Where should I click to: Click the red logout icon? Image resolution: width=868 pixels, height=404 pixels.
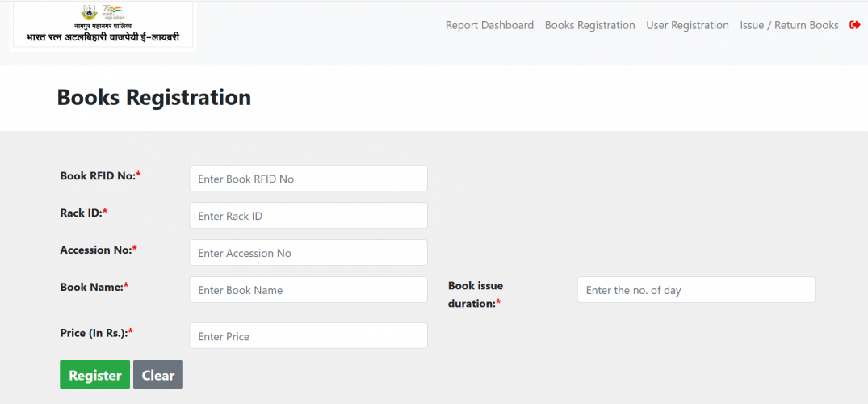[x=855, y=25]
